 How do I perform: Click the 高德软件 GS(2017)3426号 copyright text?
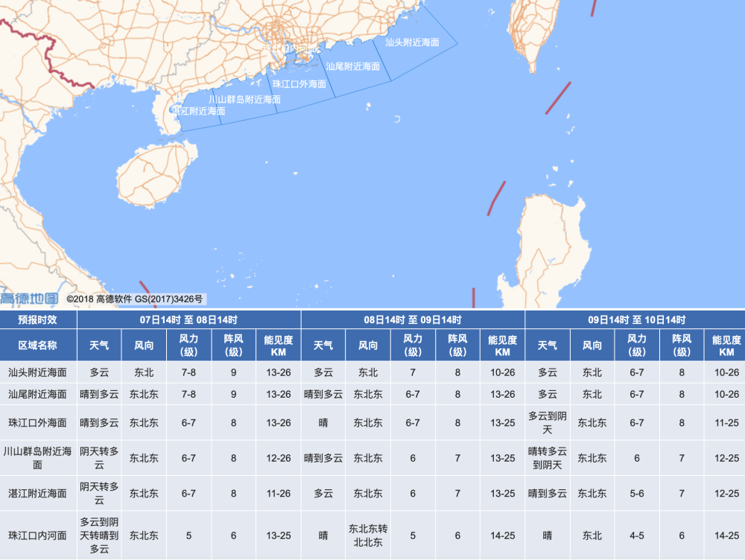click(135, 299)
